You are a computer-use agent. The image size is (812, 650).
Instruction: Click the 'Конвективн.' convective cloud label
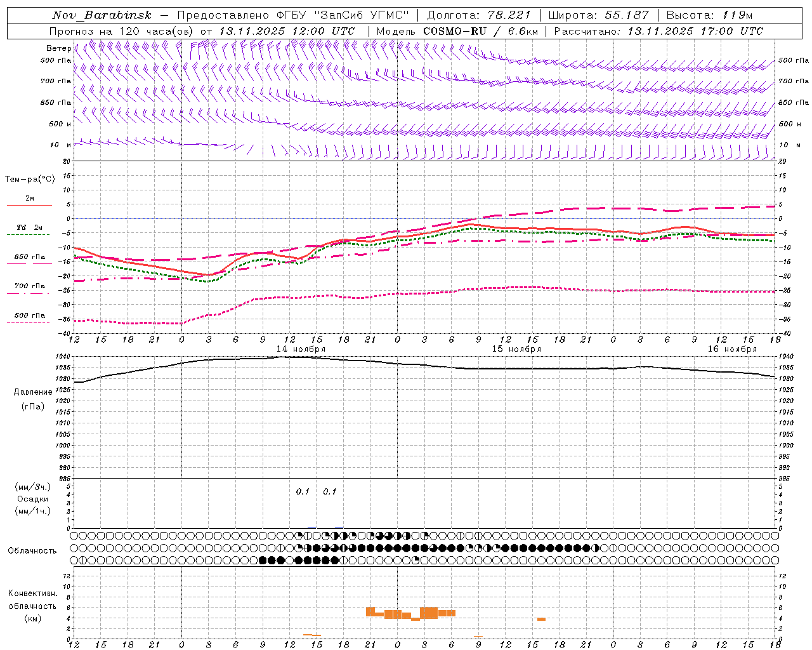(32, 594)
